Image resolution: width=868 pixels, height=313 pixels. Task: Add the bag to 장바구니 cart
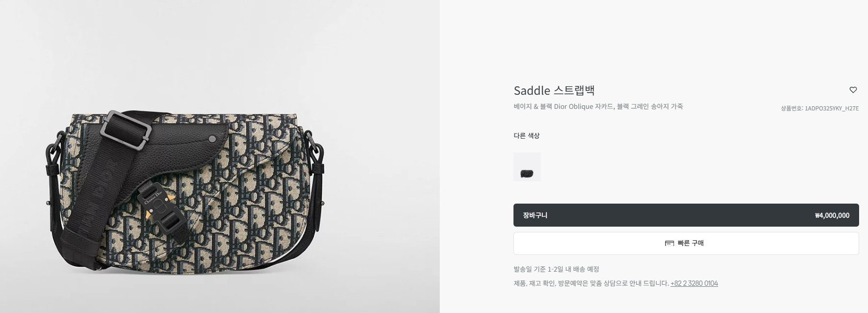tap(686, 215)
